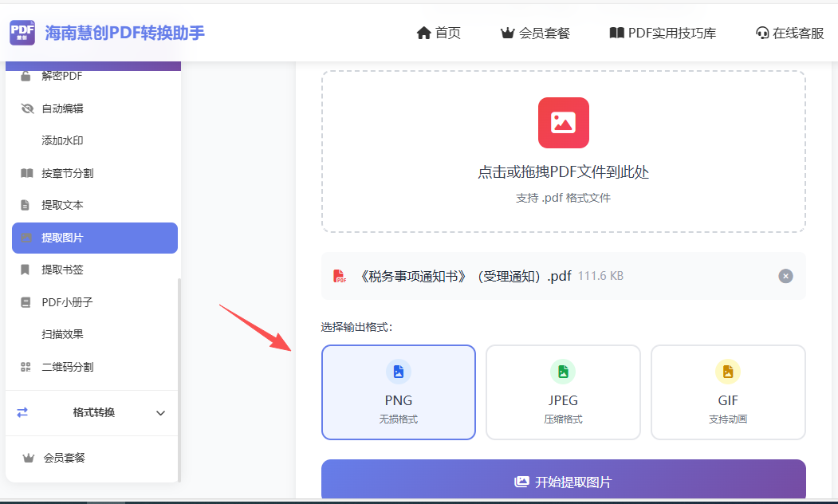The width and height of the screenshot is (838, 504).
Task: Click the images icon in 开始提取图片 button
Action: click(x=521, y=482)
